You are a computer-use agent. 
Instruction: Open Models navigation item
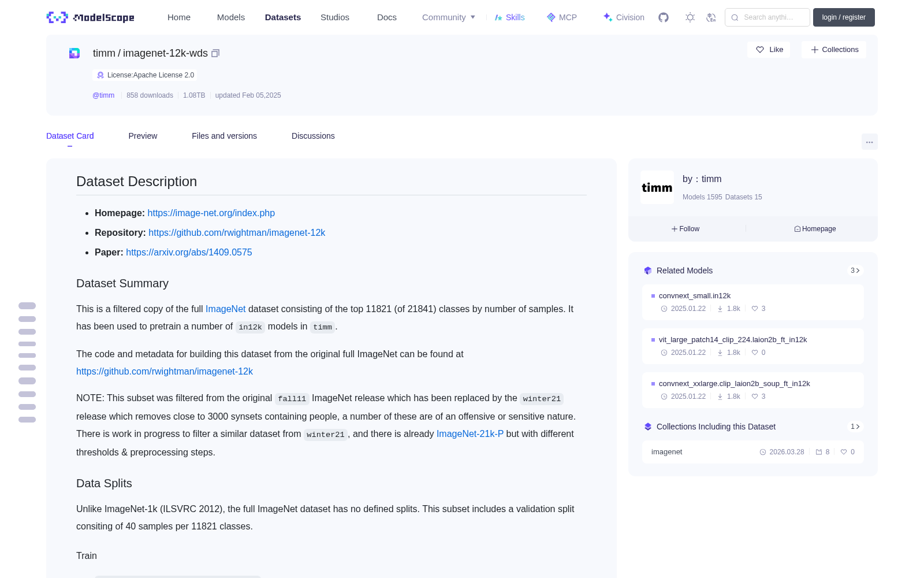coord(231,17)
